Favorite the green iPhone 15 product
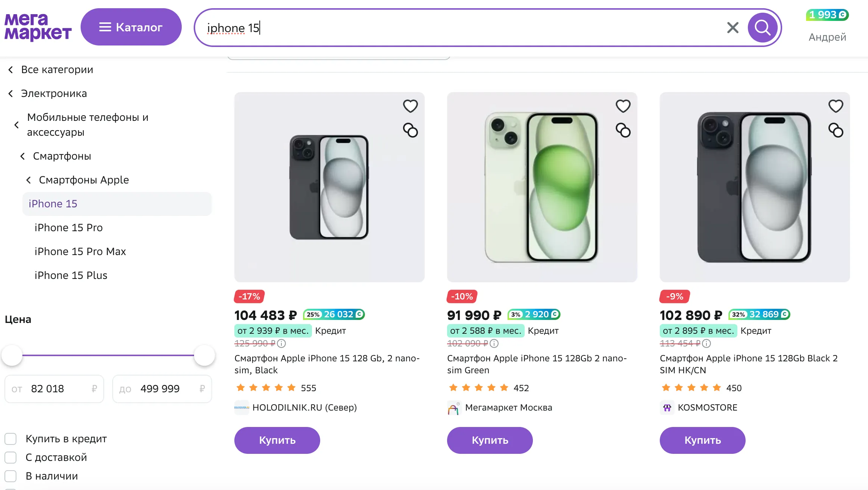Viewport: 868px width, 490px height. (x=623, y=106)
